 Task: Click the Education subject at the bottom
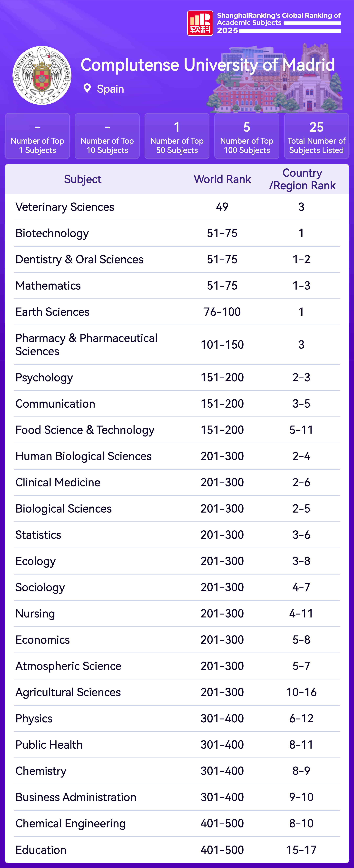[41, 850]
